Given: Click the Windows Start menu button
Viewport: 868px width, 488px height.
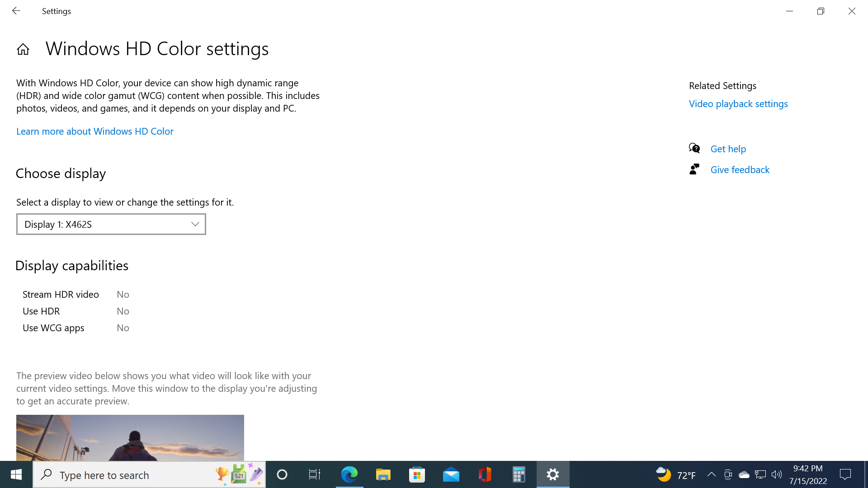Looking at the screenshot, I should click(15, 474).
